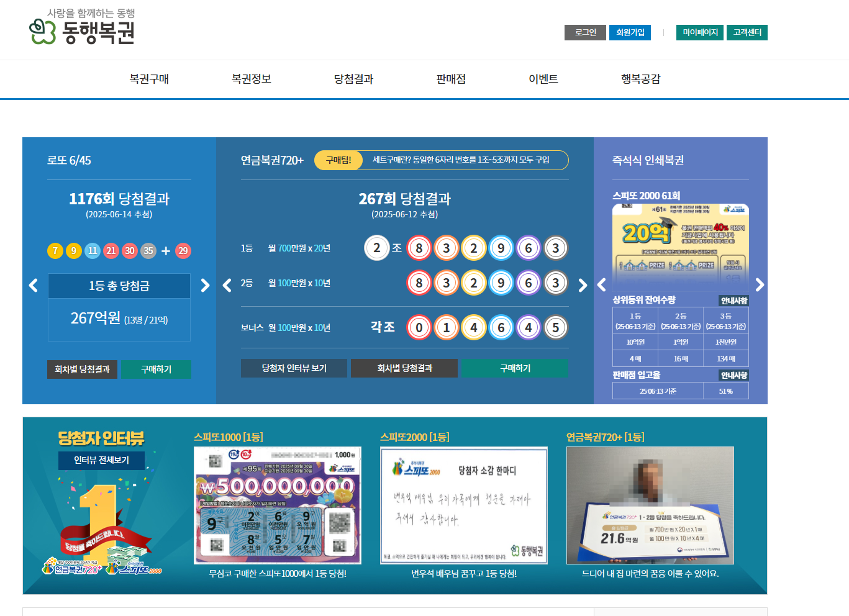This screenshot has width=849, height=616.
Task: Open 스피또2000 1등 winner note thumbnail
Action: (x=464, y=505)
